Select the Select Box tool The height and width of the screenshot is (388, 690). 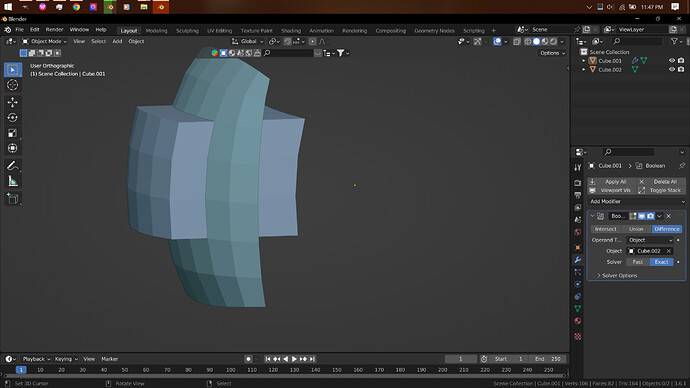(12, 70)
